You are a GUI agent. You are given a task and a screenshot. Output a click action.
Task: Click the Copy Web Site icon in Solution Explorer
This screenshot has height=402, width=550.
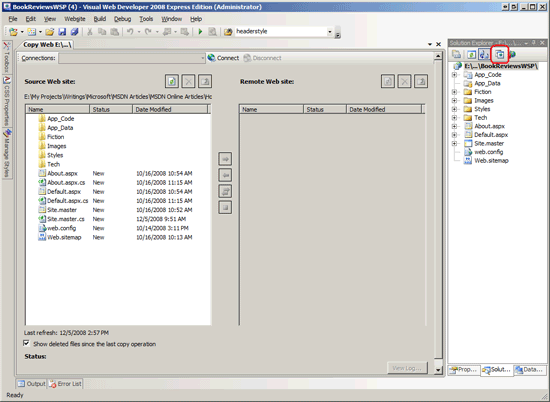click(x=499, y=54)
